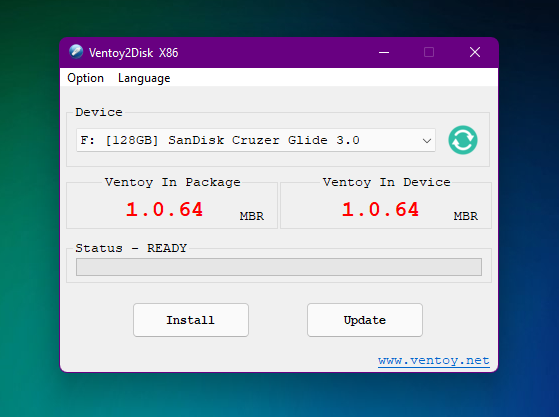The height and width of the screenshot is (417, 559).
Task: Minimize the Ventoy2Disk window
Action: point(384,52)
